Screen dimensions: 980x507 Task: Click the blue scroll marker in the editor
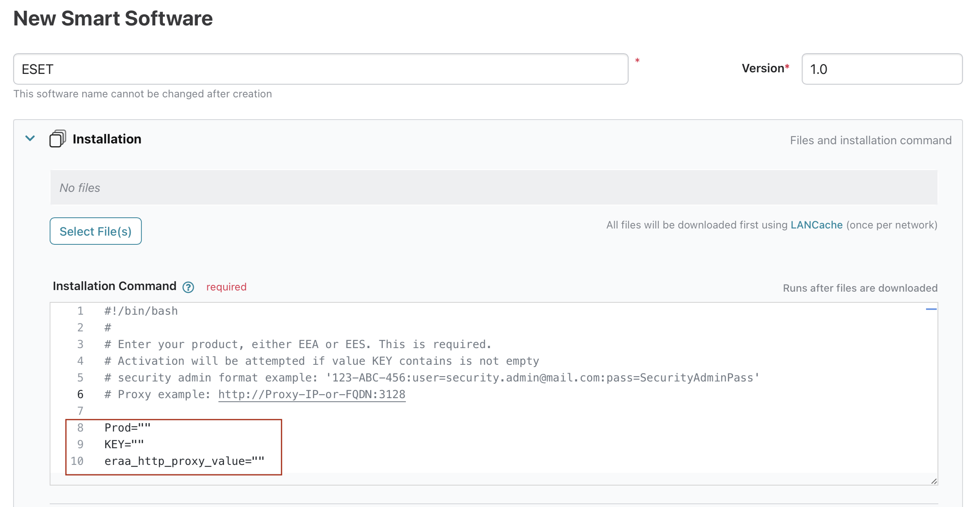(931, 309)
